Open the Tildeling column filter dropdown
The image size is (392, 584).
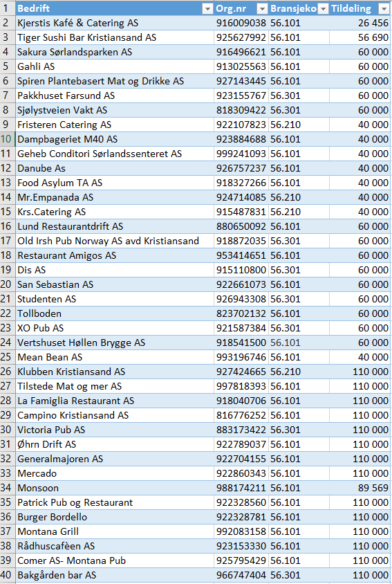384,8
